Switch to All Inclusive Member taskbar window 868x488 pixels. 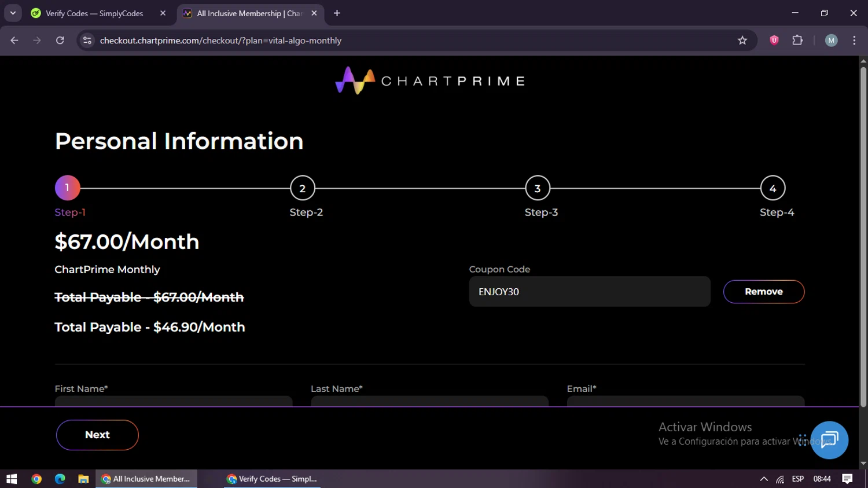pyautogui.click(x=146, y=479)
